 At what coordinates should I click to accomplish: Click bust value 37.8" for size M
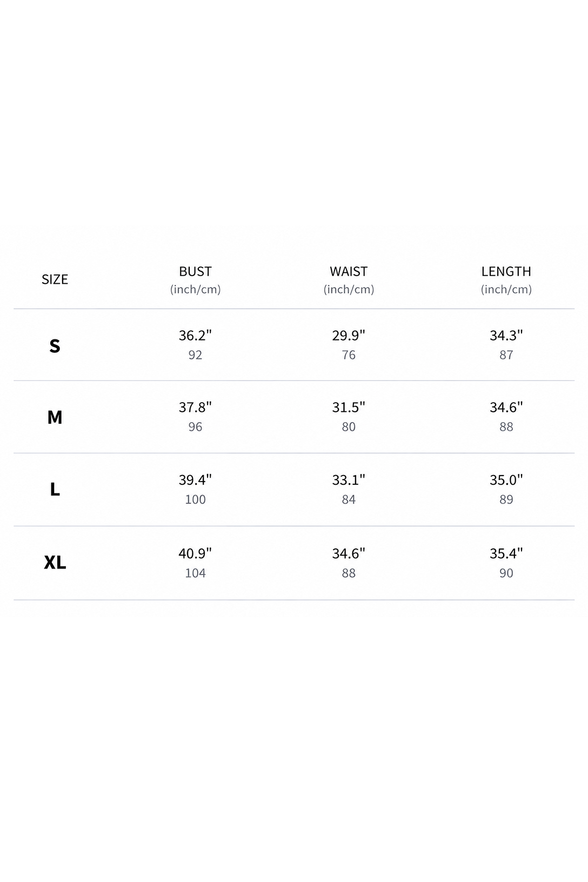pos(195,407)
